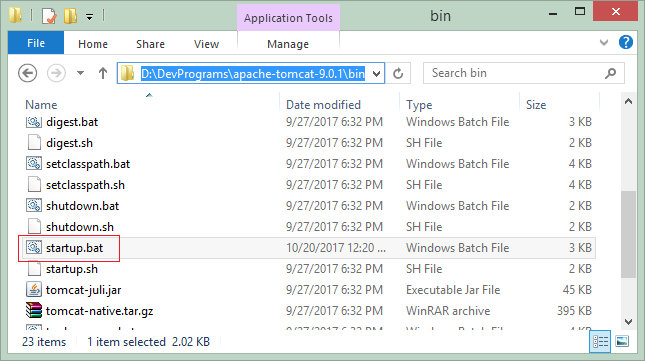This screenshot has height=361, width=645.
Task: Click the search magnifier icon
Action: pos(611,73)
